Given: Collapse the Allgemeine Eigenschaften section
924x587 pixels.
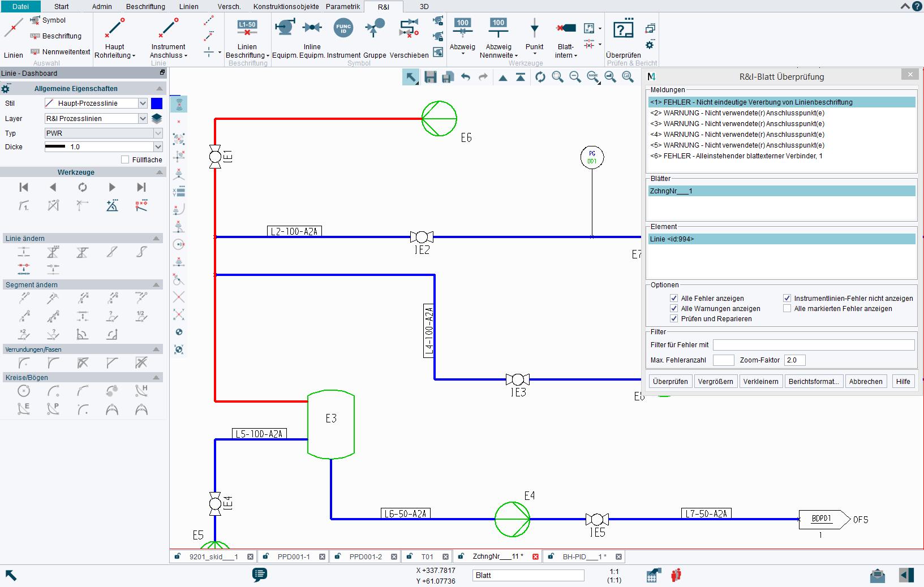Looking at the screenshot, I should (x=160, y=89).
